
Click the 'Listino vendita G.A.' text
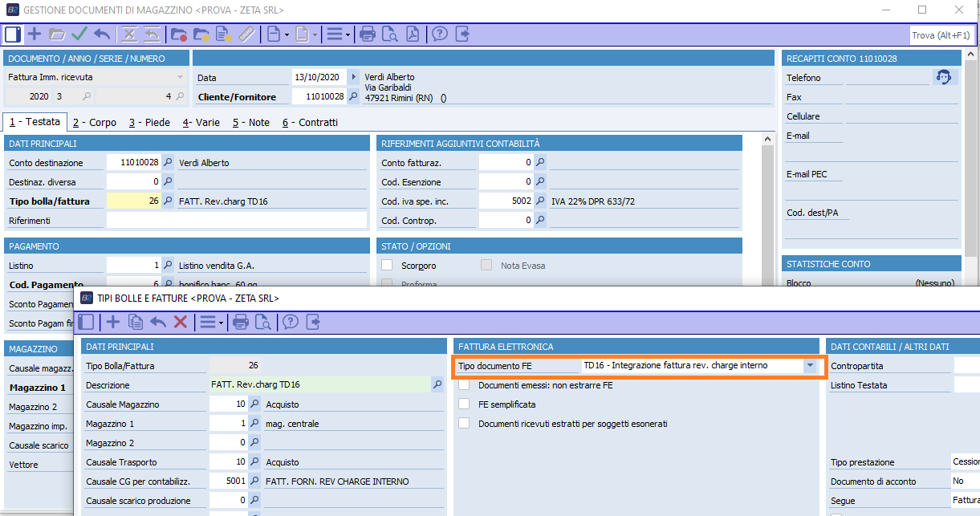click(216, 266)
